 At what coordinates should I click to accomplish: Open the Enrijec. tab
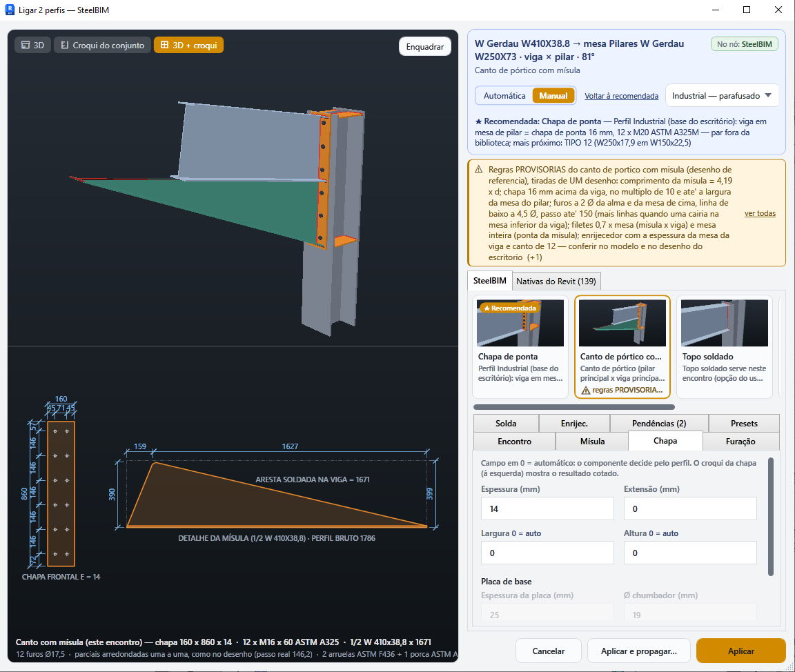pos(574,423)
